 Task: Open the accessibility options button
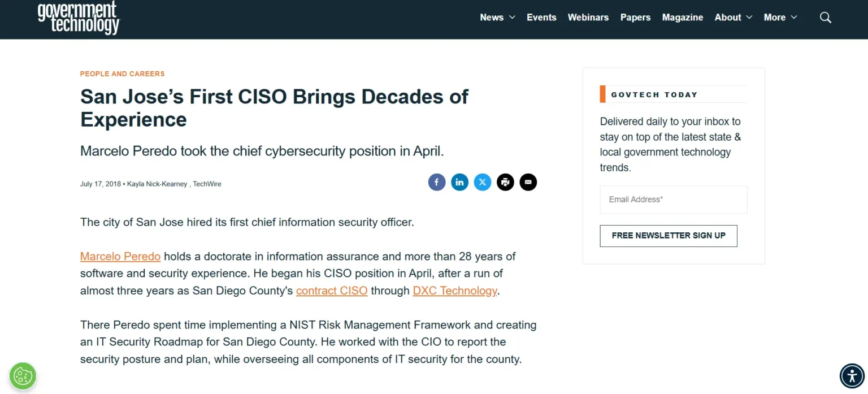pyautogui.click(x=852, y=375)
